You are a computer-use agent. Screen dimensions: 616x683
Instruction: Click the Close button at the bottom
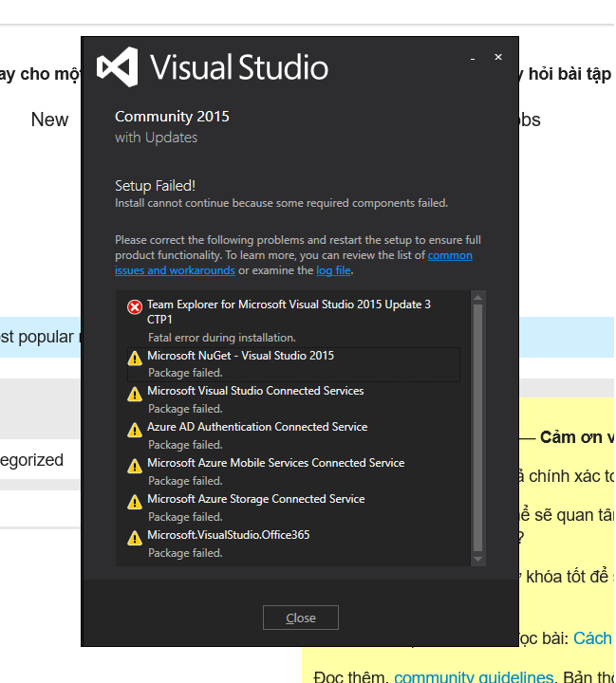(x=300, y=618)
